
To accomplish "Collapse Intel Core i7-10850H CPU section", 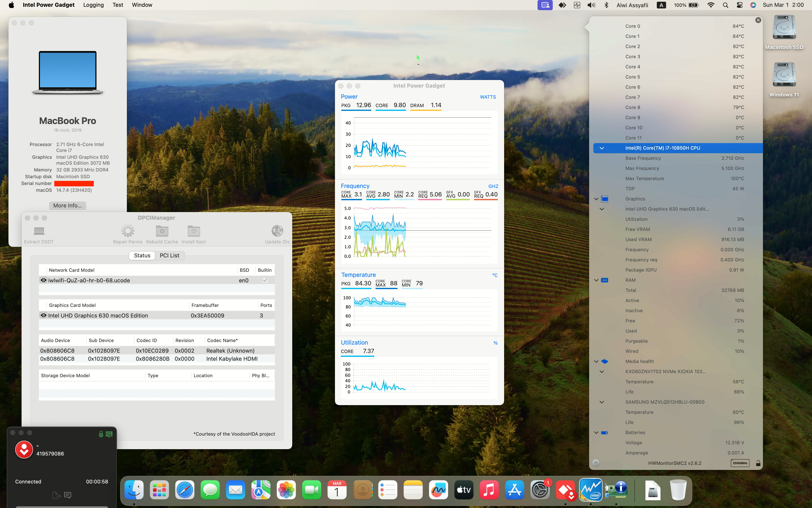I will (x=602, y=148).
